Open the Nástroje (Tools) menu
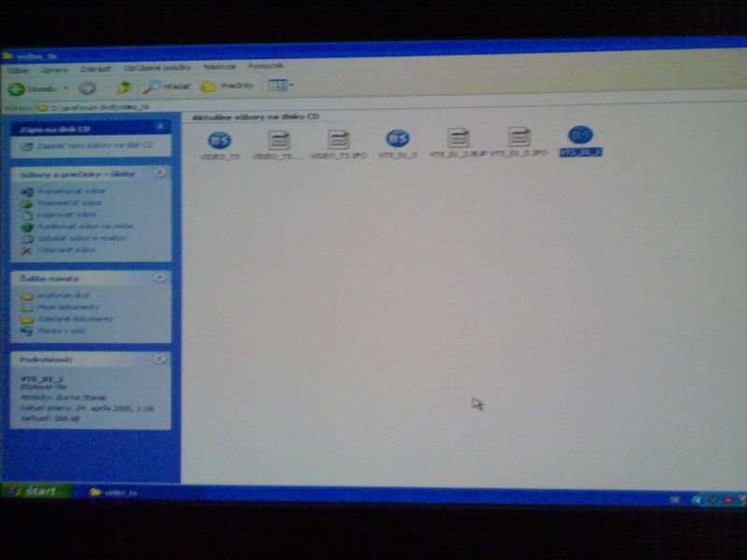This screenshot has width=747, height=560. tap(219, 67)
